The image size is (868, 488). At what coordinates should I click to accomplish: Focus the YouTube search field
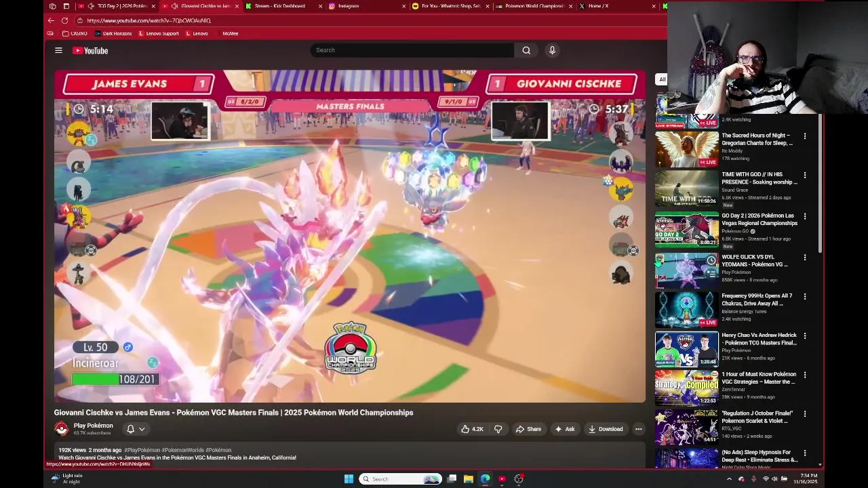pos(412,50)
